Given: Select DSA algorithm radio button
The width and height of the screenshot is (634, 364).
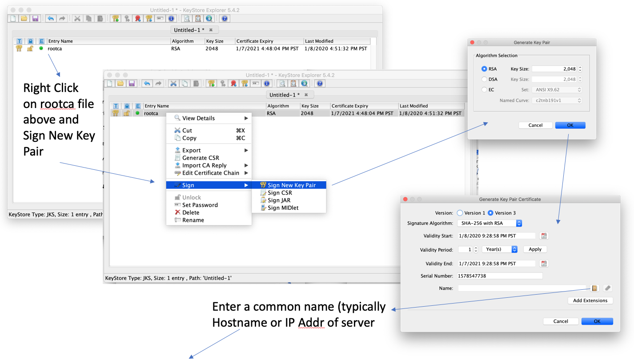Looking at the screenshot, I should click(484, 79).
